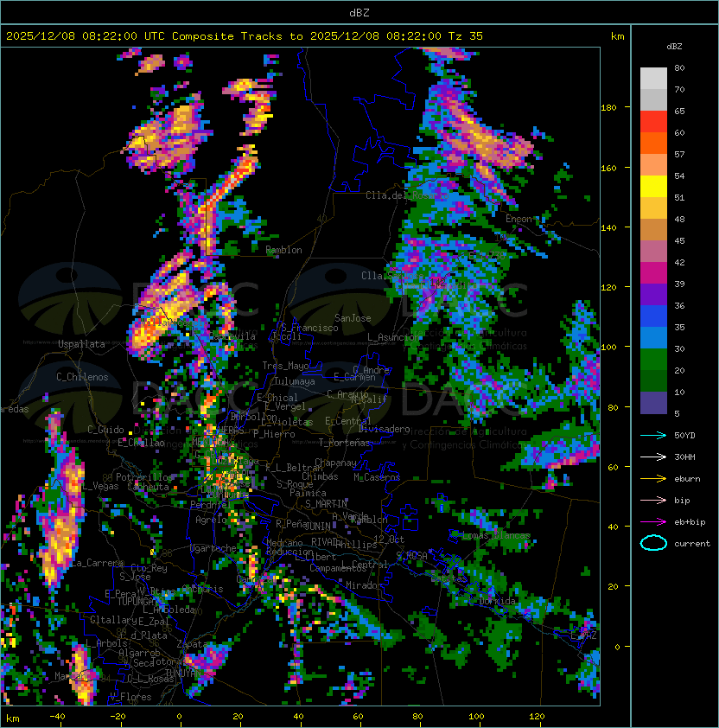
Task: Click the 'eburn' legend label
Action: point(687,479)
